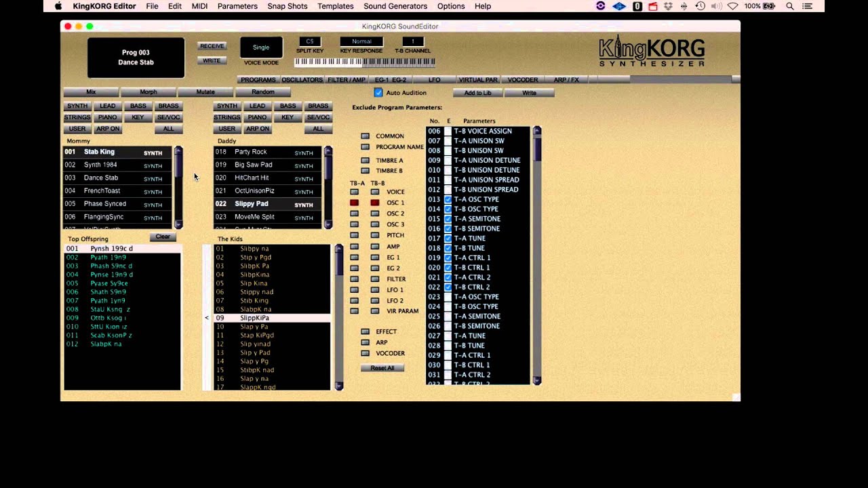Toggle the TB-B OSC 1 exclude button

tap(374, 203)
